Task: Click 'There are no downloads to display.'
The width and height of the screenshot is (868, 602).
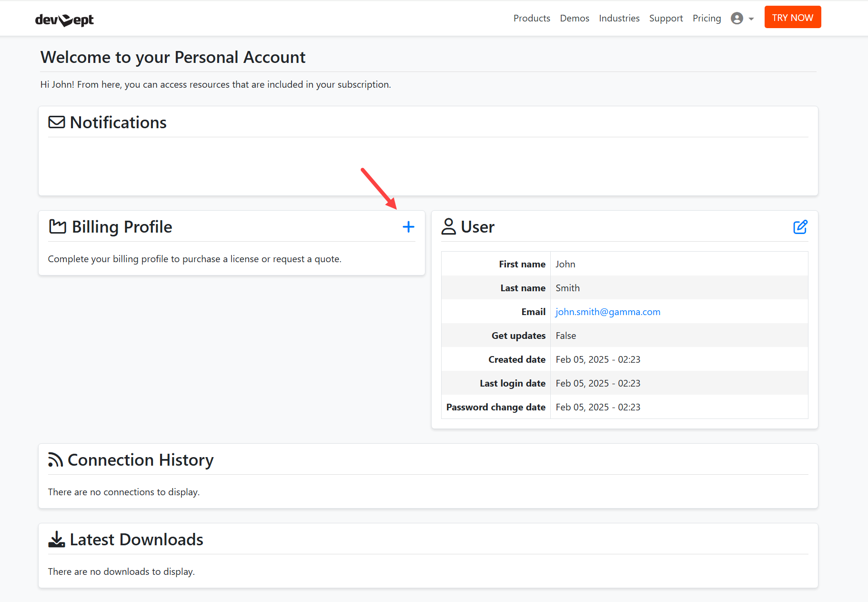Action: [x=121, y=571]
